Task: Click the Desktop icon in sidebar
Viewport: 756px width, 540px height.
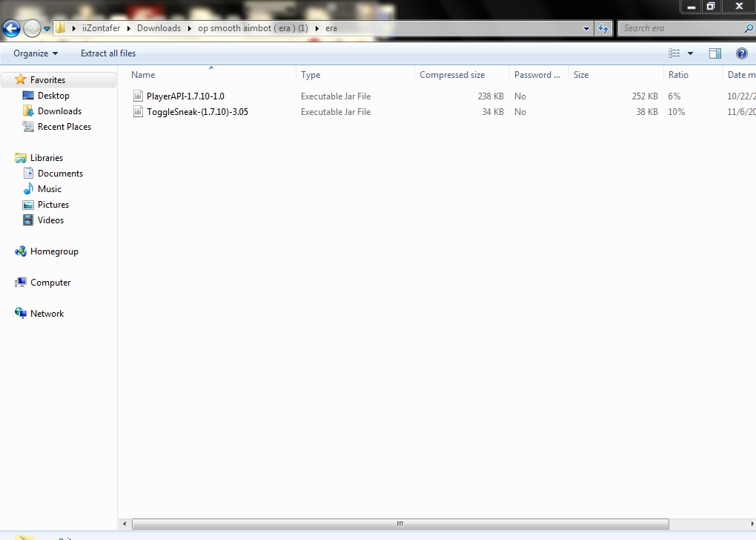Action: point(28,96)
